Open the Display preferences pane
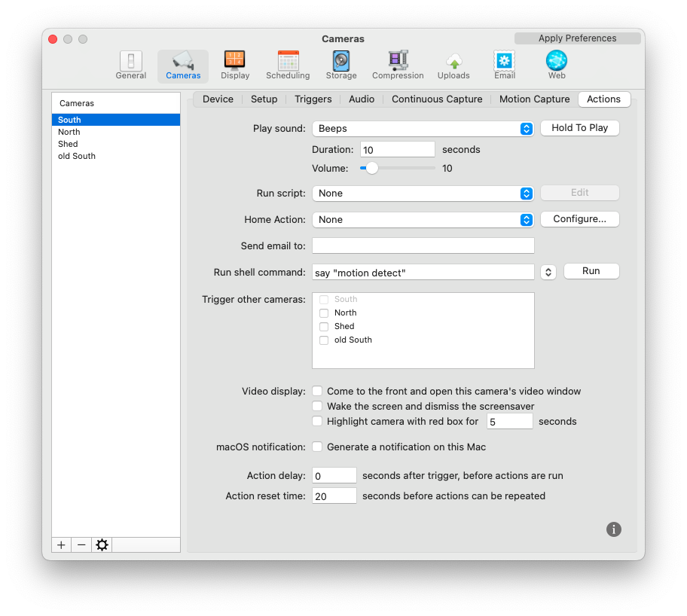Screen dimensions: 687x616 (x=235, y=66)
